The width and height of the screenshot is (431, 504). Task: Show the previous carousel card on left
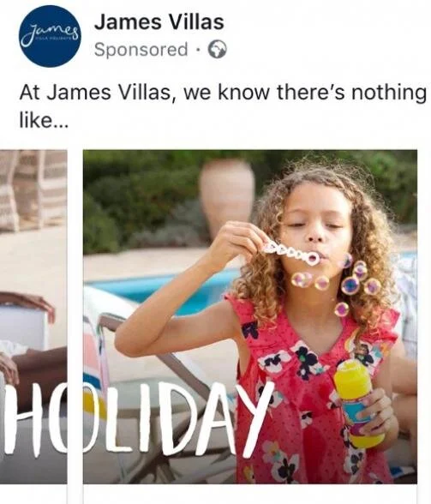tap(33, 316)
